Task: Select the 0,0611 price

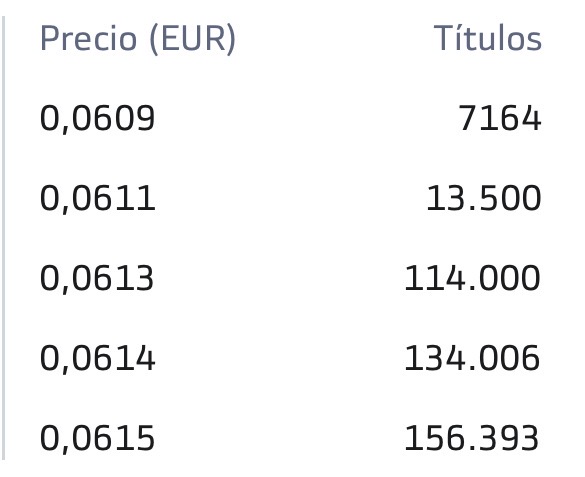Action: tap(97, 198)
